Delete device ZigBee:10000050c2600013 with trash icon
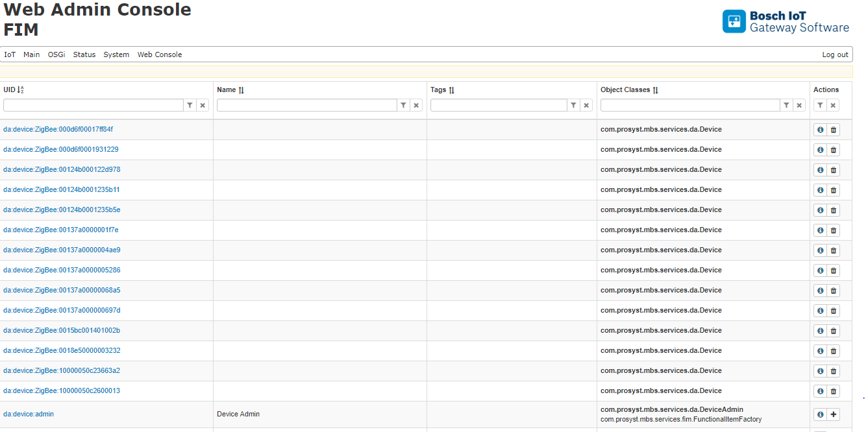This screenshot has height=432, width=868. pyautogui.click(x=834, y=391)
